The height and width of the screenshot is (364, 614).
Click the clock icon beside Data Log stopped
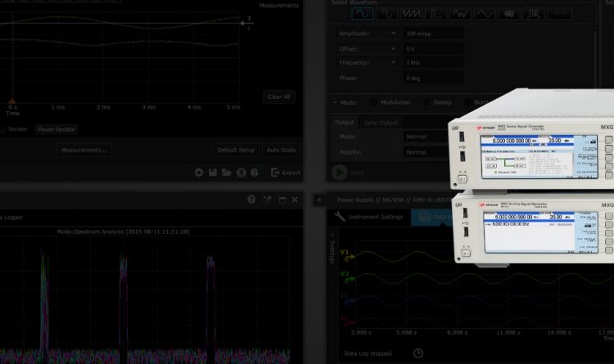[418, 353]
